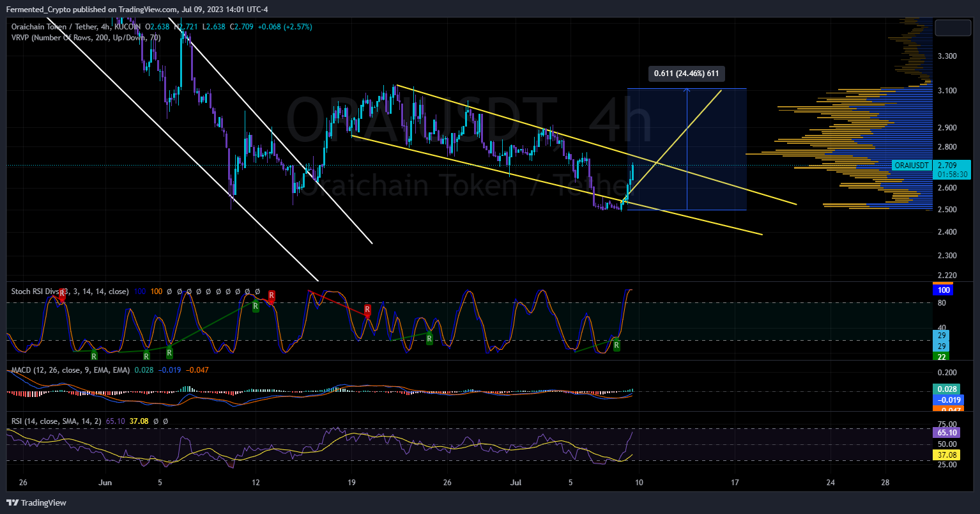Click the 24 date label on the time axis
Viewport: 980px width, 514px height.
pos(831,483)
